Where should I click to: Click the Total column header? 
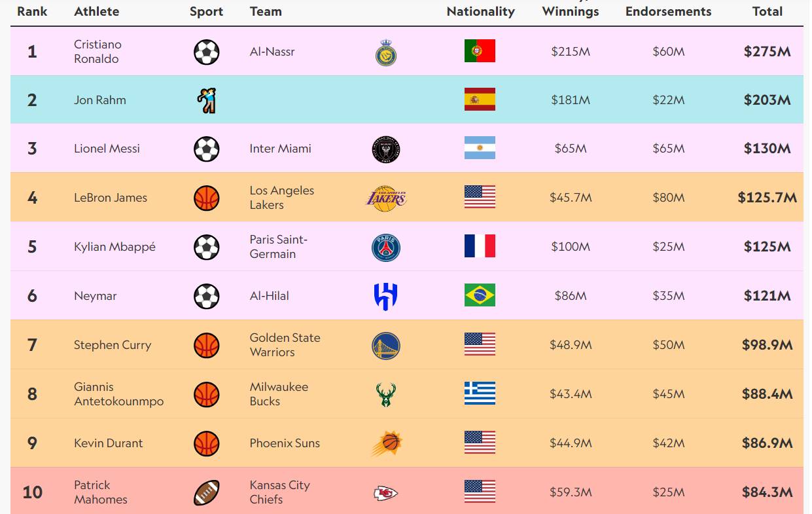click(x=768, y=11)
